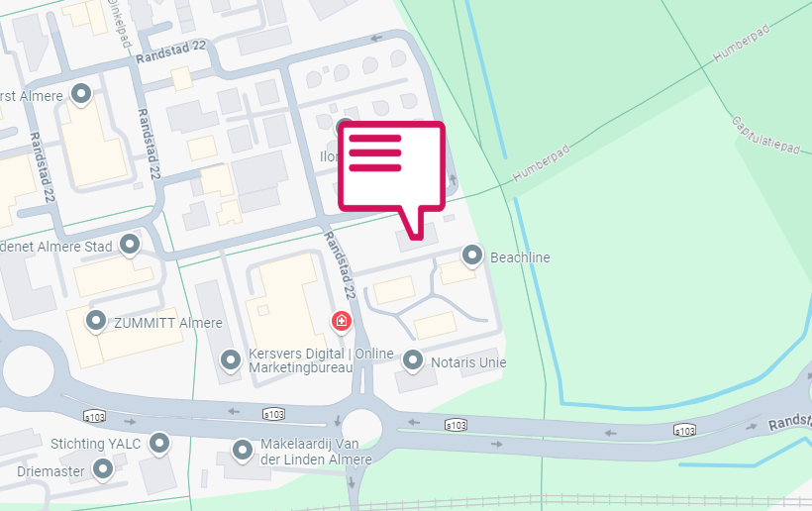
Task: Click the partially hidden pin behind the speech bubble
Action: click(344, 124)
